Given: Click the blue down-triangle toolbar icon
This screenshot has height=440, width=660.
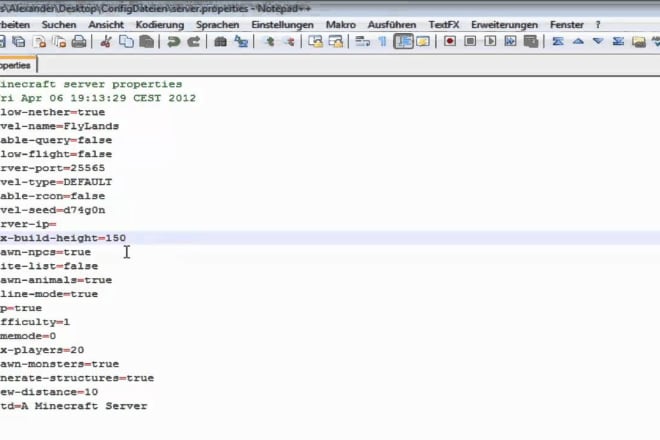Looking at the screenshot, I should point(598,42).
